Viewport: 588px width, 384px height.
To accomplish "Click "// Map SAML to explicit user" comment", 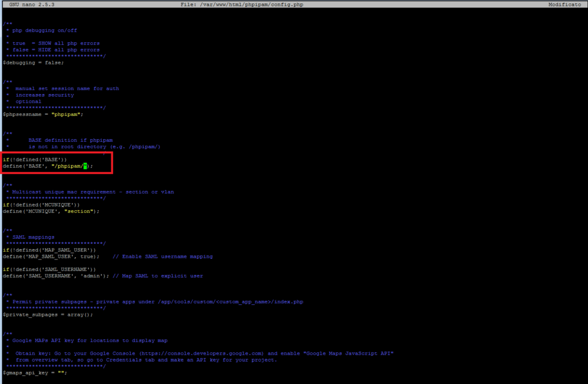I will tap(158, 276).
